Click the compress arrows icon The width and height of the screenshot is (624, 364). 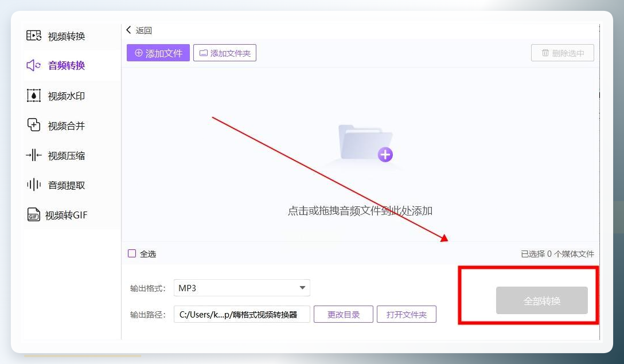tap(33, 155)
